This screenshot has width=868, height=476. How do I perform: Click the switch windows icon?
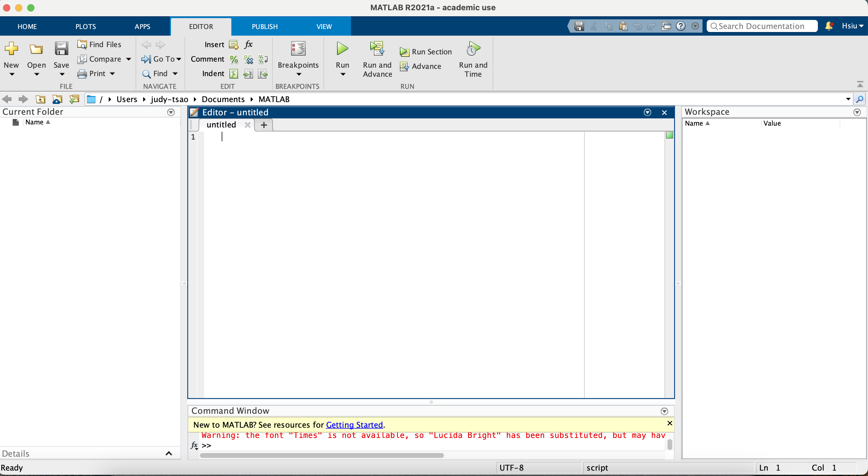[666, 26]
